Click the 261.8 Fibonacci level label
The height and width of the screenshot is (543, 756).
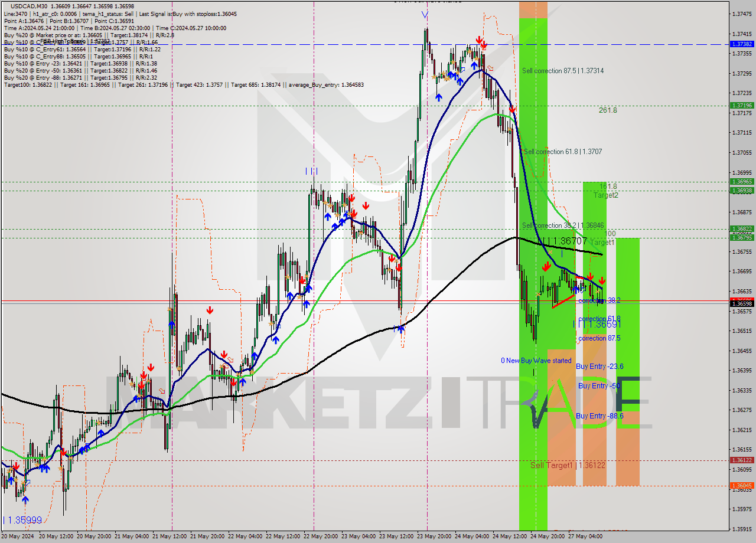[x=608, y=110]
